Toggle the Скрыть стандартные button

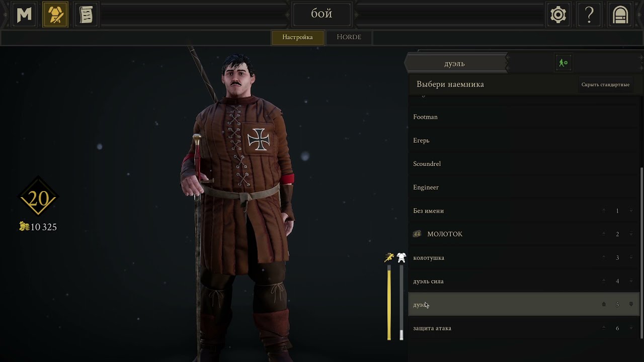pos(605,84)
